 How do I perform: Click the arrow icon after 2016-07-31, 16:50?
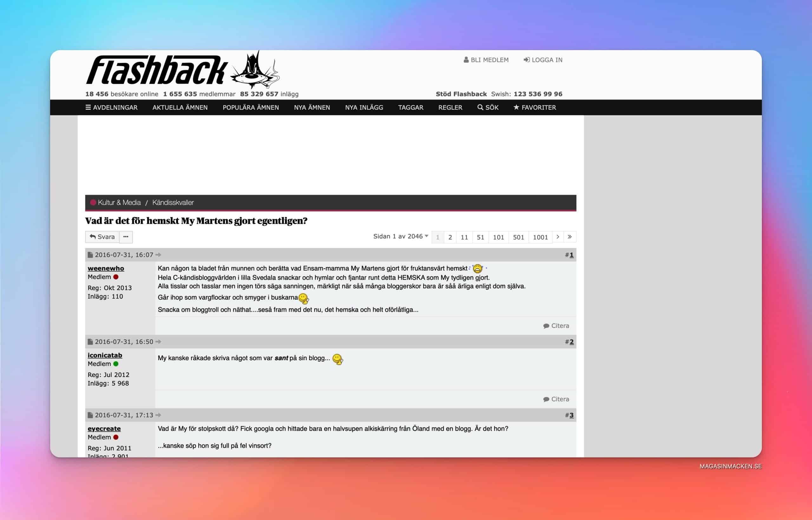tap(158, 342)
